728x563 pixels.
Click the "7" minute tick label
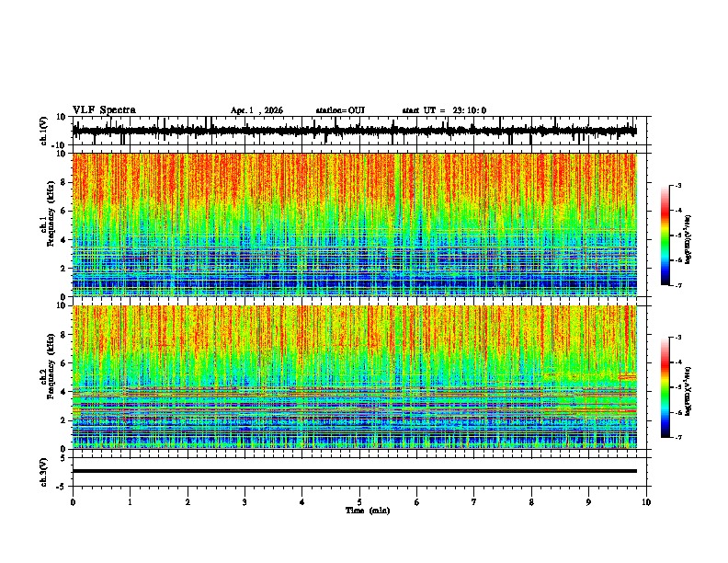click(x=474, y=502)
